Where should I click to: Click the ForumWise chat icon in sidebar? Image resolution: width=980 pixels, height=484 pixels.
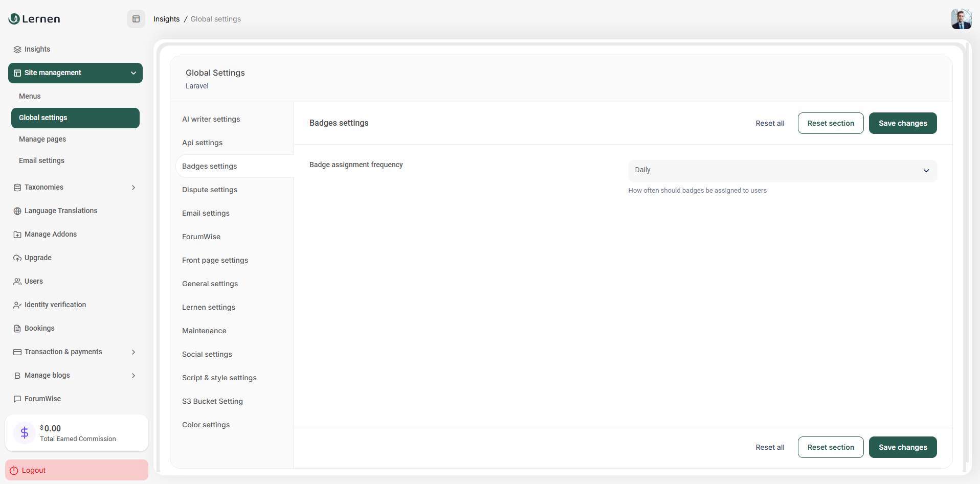(17, 399)
